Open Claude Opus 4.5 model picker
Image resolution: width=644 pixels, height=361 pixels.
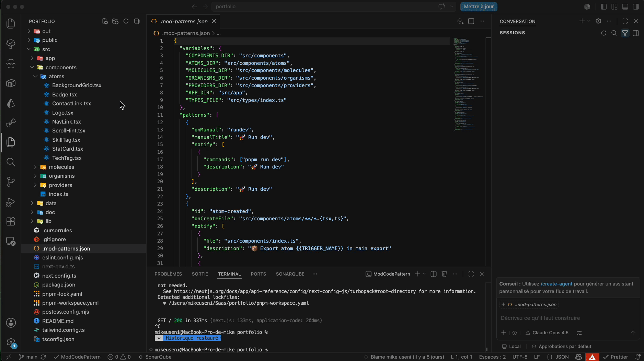pos(547,333)
